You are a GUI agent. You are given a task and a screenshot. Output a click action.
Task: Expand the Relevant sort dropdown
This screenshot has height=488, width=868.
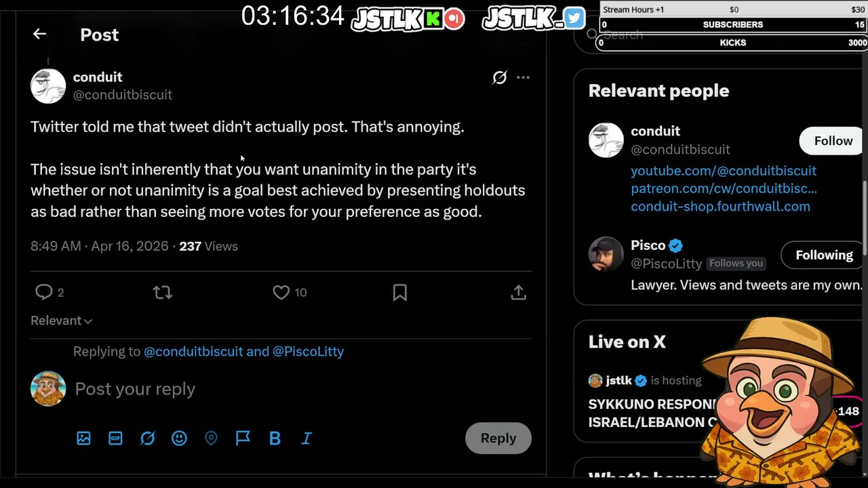coord(61,321)
